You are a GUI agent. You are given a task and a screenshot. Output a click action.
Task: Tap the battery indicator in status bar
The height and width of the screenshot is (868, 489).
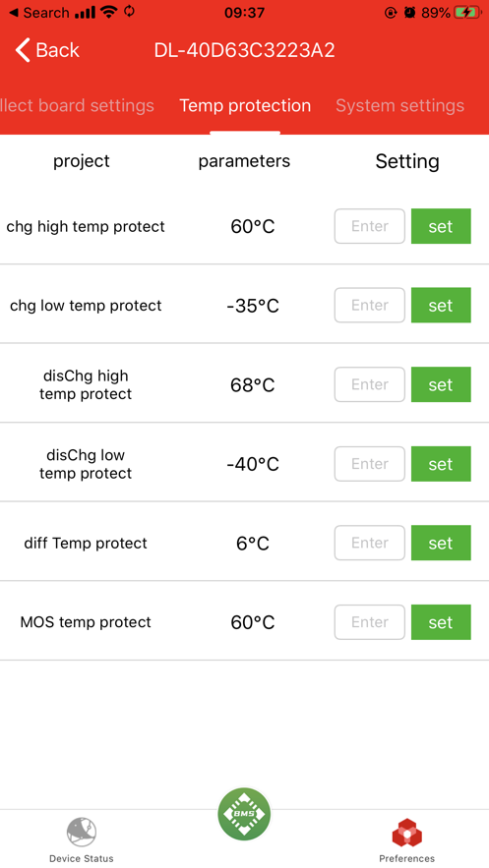(467, 13)
